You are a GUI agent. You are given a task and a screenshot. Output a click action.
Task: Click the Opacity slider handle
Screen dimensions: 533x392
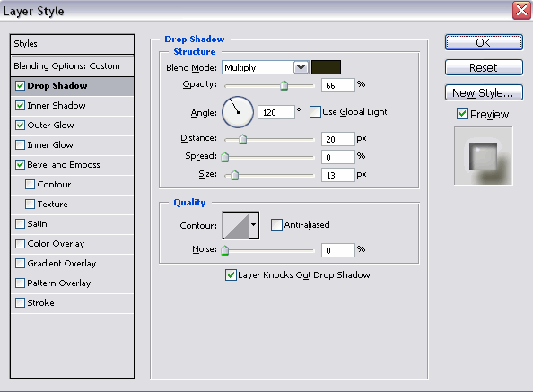284,85
